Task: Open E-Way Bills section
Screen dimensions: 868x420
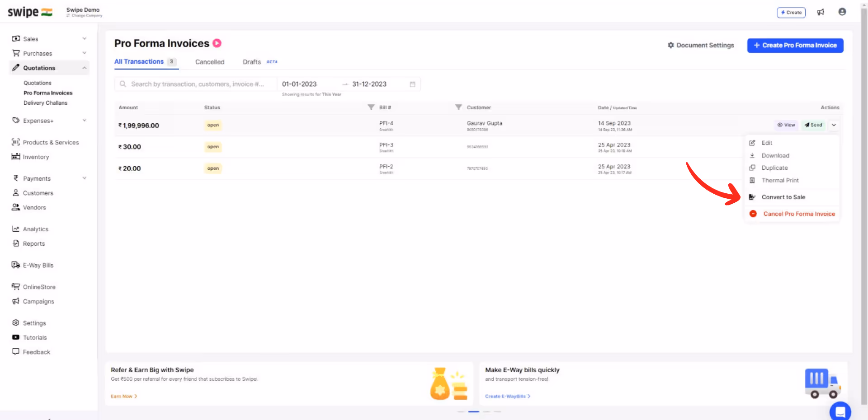Action: [x=38, y=265]
